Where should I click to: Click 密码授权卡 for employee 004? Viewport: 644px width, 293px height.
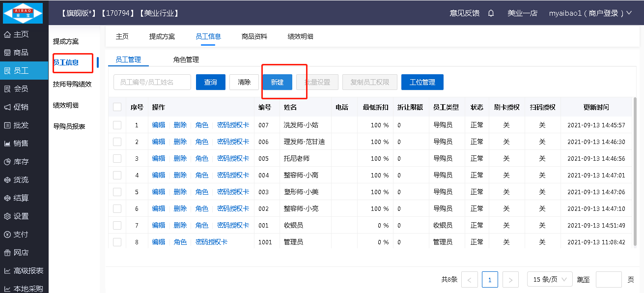point(233,176)
